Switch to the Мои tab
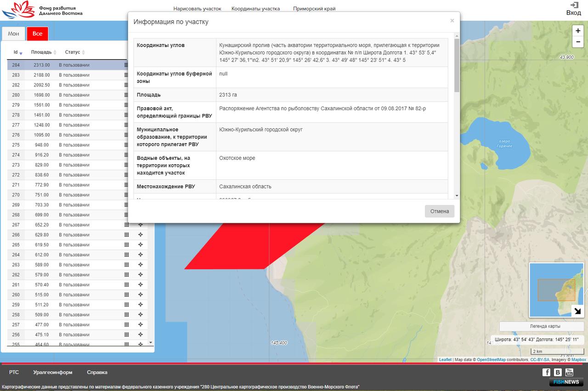 pos(14,34)
